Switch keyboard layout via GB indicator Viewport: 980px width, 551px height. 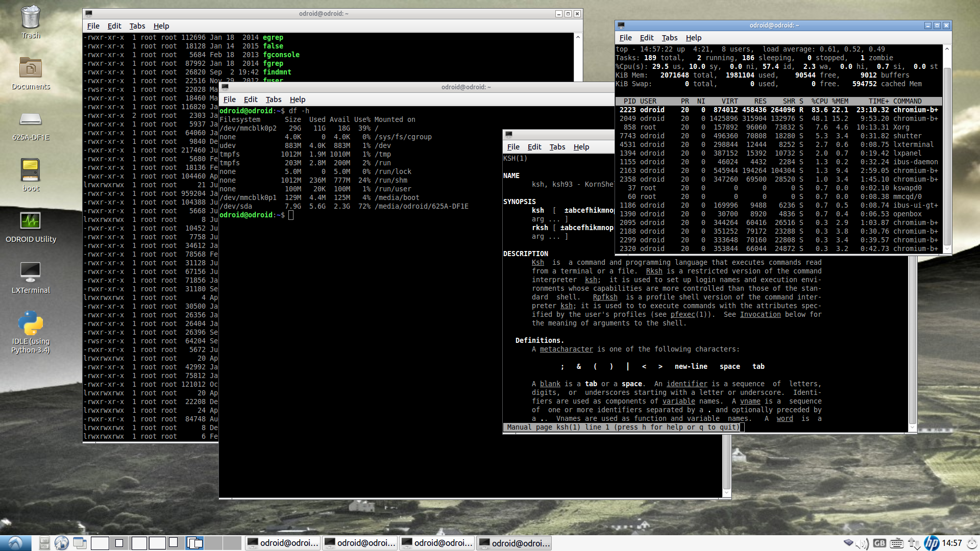[879, 543]
